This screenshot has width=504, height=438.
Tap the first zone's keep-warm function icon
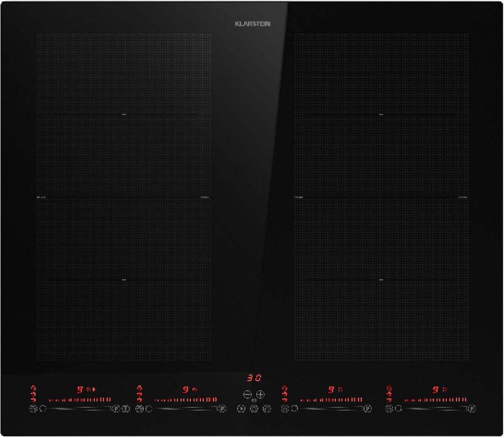pyautogui.click(x=33, y=408)
